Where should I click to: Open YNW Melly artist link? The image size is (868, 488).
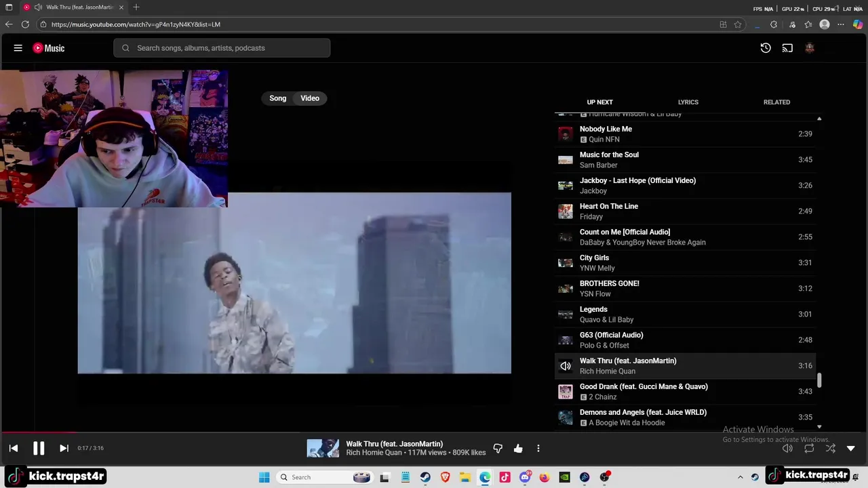pyautogui.click(x=597, y=268)
